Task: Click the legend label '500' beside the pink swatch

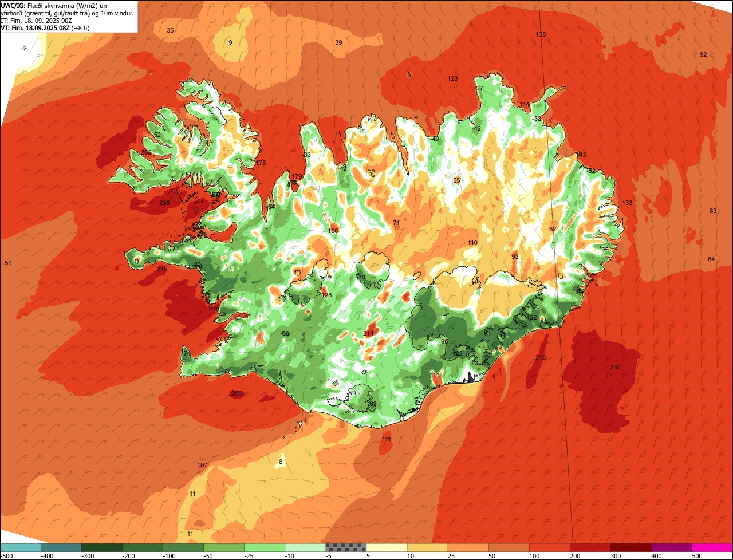Action: pyautogui.click(x=697, y=555)
